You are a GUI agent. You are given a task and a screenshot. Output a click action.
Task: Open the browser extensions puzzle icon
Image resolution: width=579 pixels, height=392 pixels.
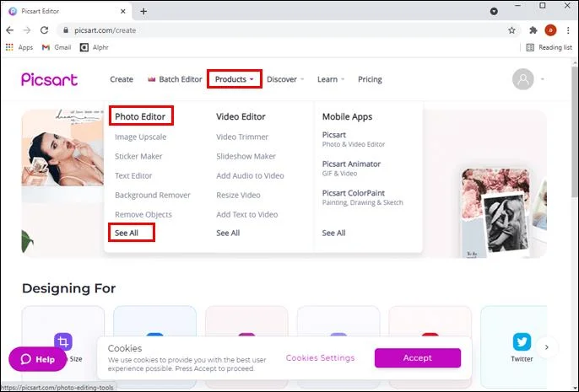533,30
